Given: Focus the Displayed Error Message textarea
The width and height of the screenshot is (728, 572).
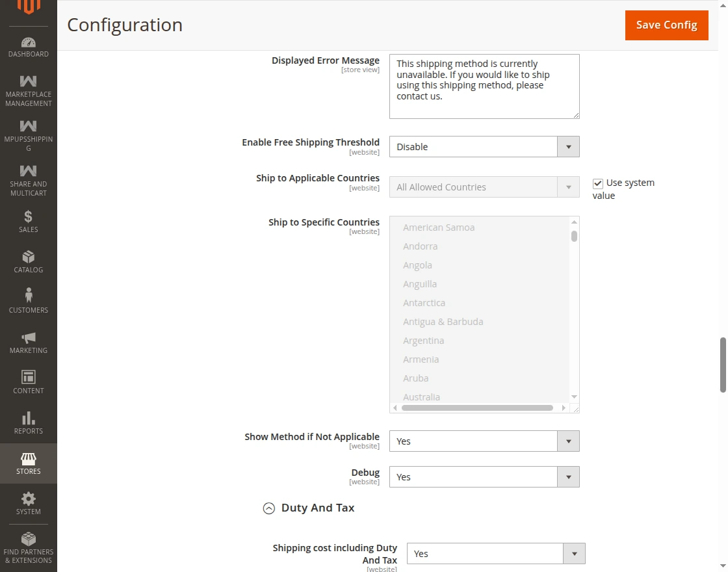Looking at the screenshot, I should pyautogui.click(x=484, y=86).
